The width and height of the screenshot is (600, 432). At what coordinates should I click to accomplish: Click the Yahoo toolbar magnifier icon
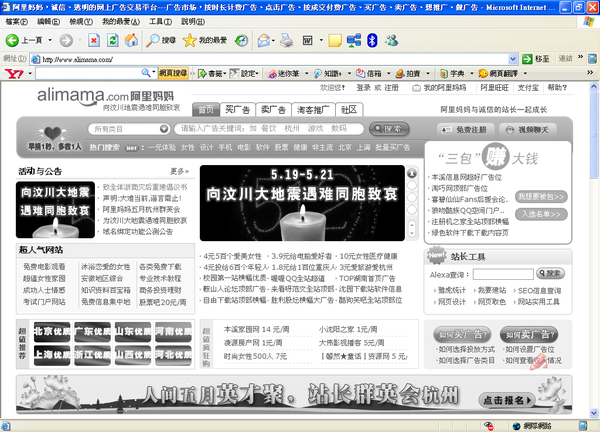tap(146, 73)
